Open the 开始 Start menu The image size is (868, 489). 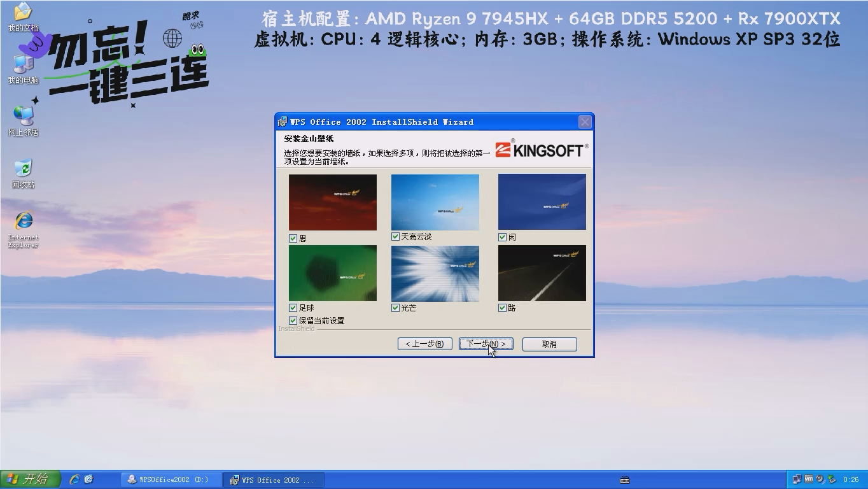[x=31, y=479]
